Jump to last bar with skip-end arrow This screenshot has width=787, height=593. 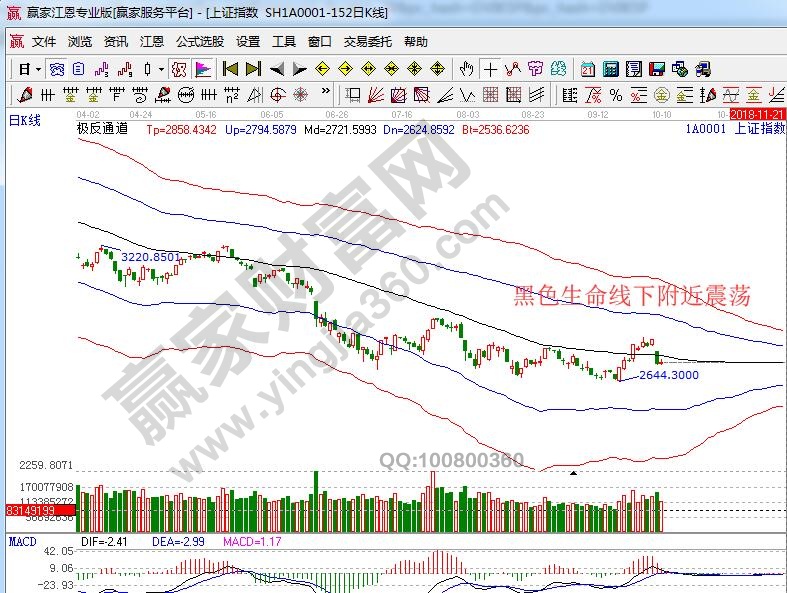pos(253,69)
